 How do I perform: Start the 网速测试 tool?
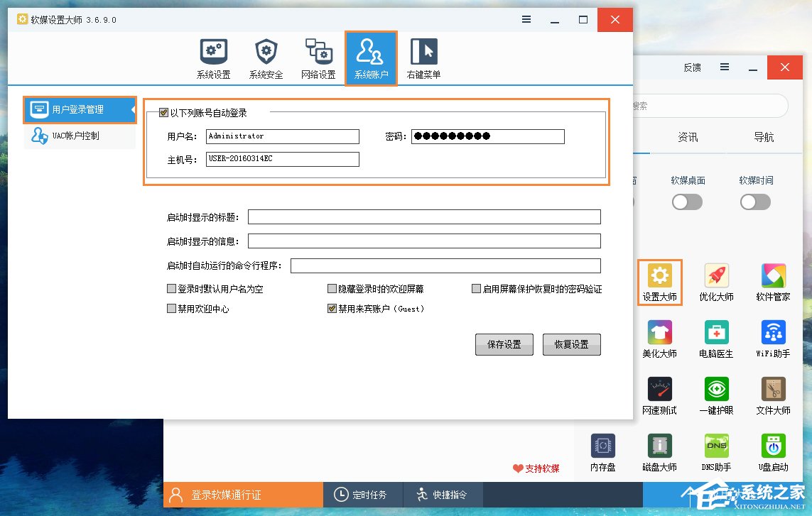pyautogui.click(x=659, y=396)
